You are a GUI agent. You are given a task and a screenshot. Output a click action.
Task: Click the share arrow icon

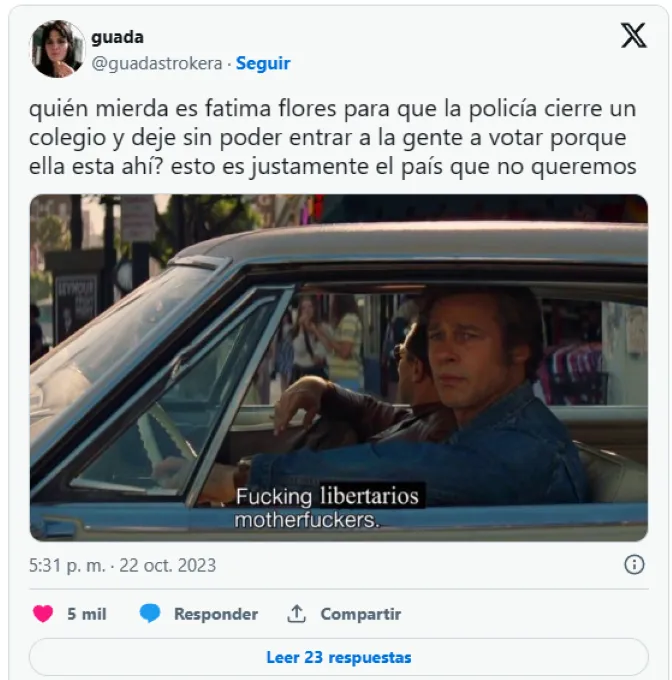click(x=297, y=614)
